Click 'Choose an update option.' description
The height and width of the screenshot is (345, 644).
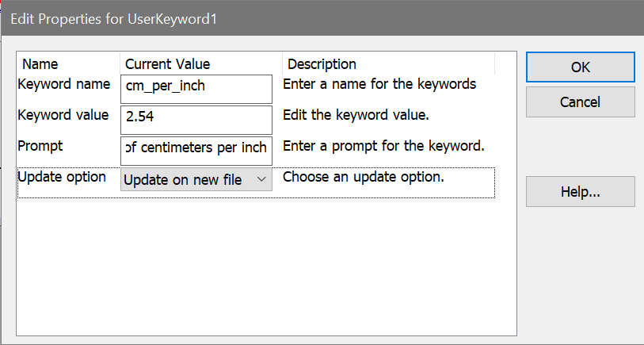tap(363, 177)
